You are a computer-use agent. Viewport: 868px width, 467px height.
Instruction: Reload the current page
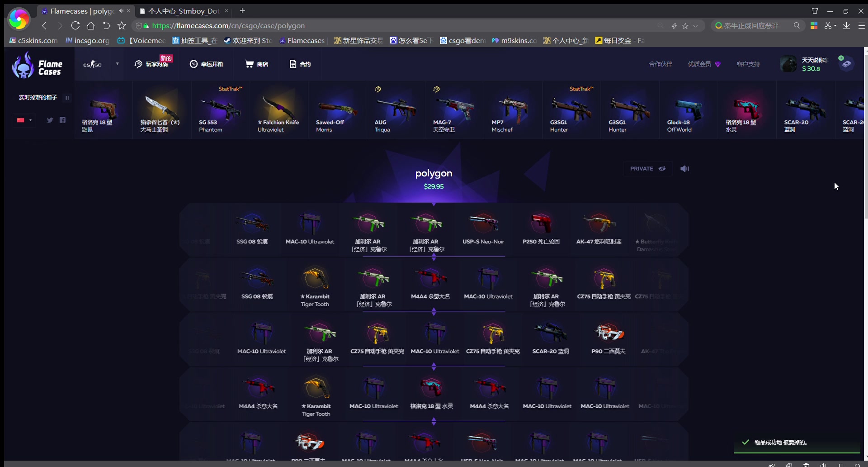(x=75, y=26)
